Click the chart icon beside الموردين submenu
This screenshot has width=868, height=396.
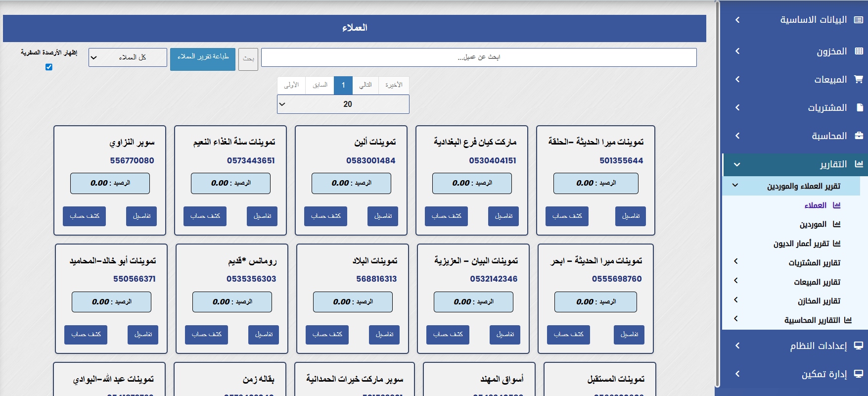point(837,224)
